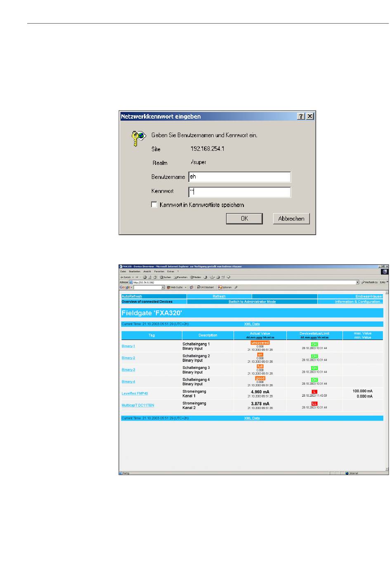
Task: Click the orange 'on' value for Binary-2
Action: click(260, 354)
